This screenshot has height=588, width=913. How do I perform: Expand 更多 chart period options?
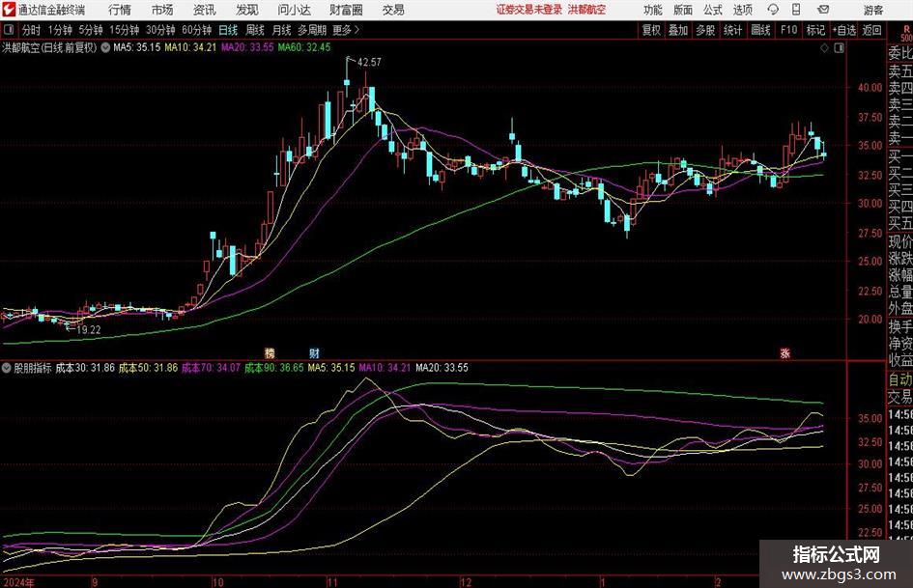click(x=347, y=30)
